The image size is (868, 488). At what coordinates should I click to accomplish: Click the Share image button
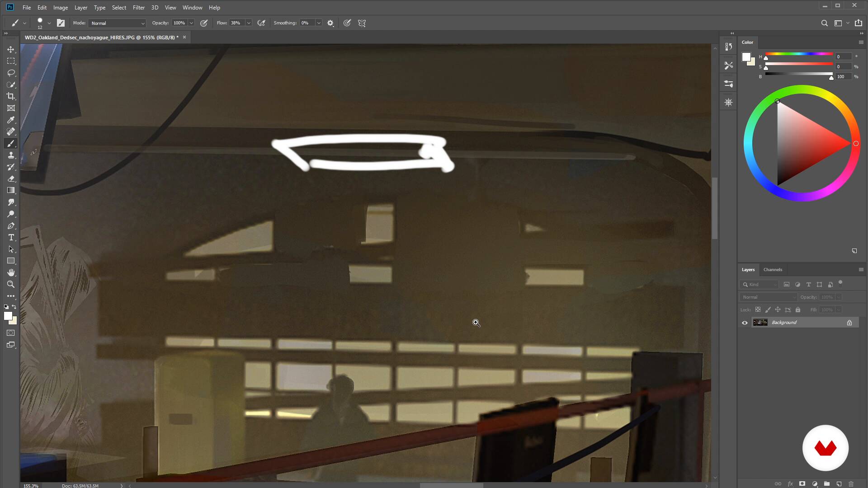coord(859,23)
